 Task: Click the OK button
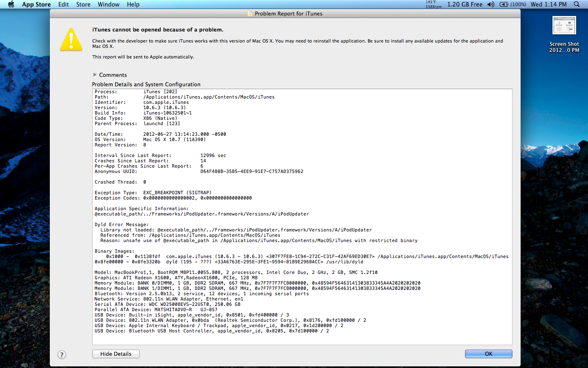pos(488,354)
